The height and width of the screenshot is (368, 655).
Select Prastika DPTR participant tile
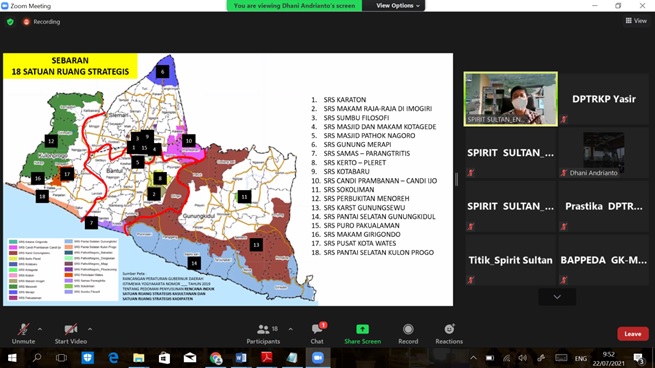[604, 206]
